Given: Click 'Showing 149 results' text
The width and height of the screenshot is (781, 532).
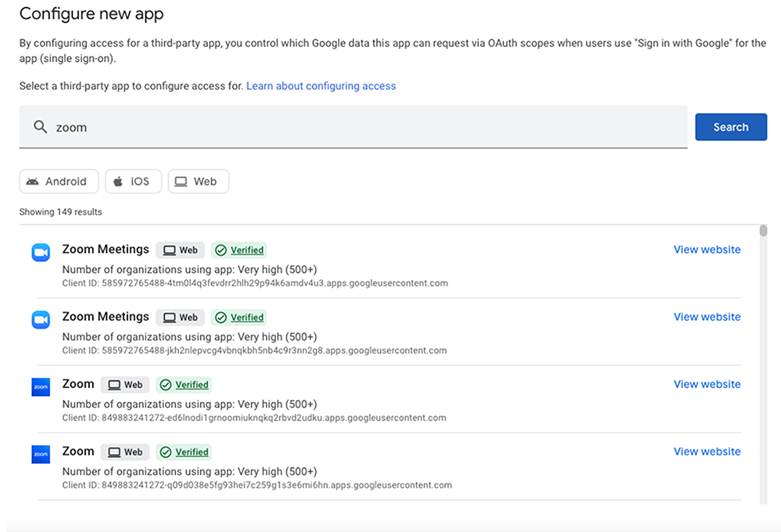Looking at the screenshot, I should [61, 212].
